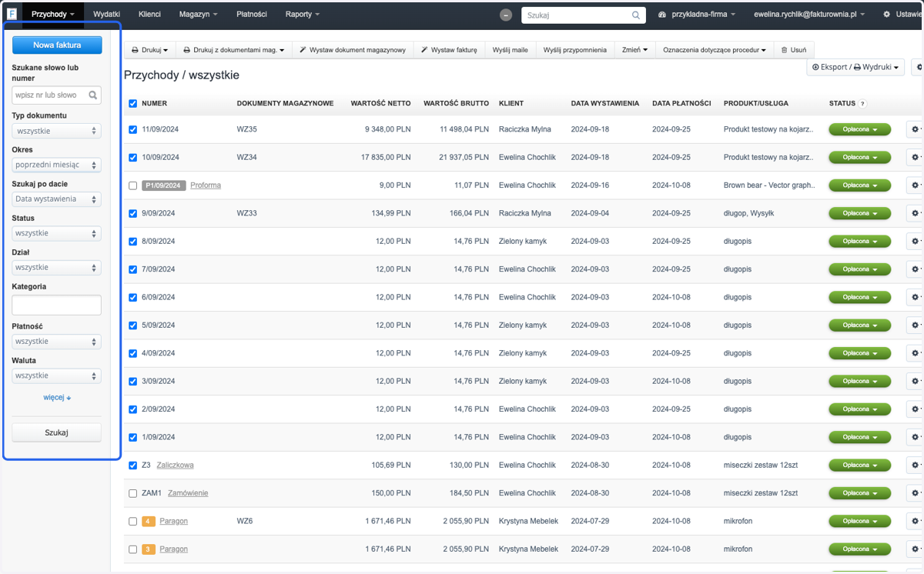This screenshot has width=924, height=574.
Task: Toggle the select-all checkbox in table header
Action: pos(132,103)
